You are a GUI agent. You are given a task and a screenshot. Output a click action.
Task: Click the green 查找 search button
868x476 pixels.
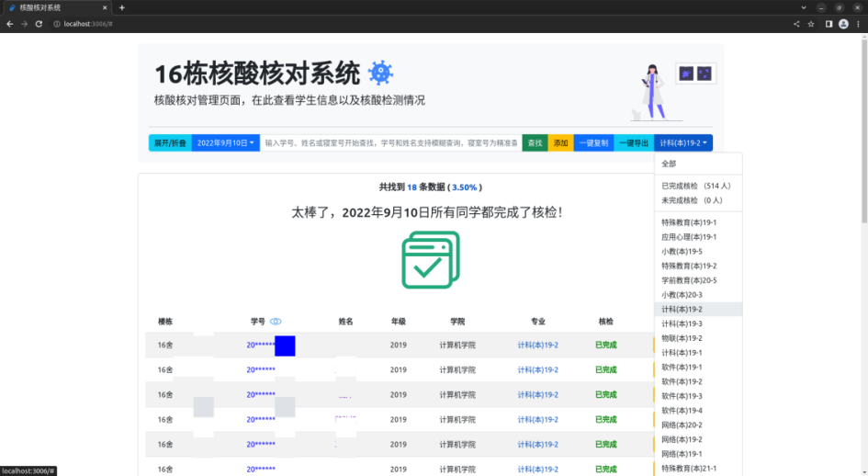tap(535, 143)
